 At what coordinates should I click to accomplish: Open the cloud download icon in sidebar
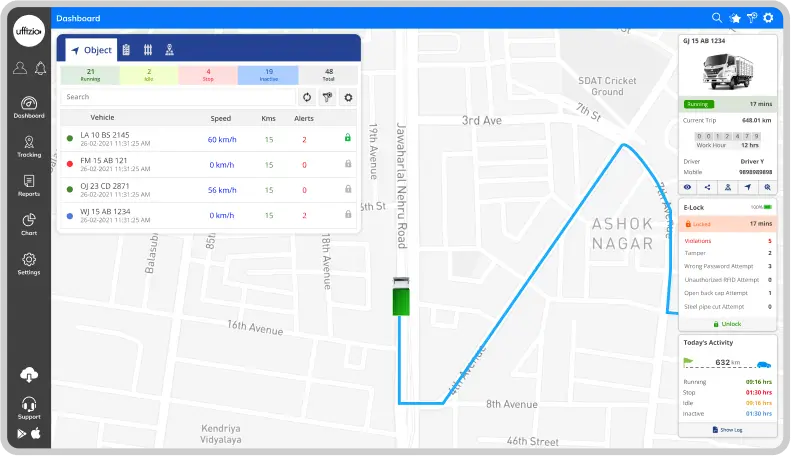[29, 375]
